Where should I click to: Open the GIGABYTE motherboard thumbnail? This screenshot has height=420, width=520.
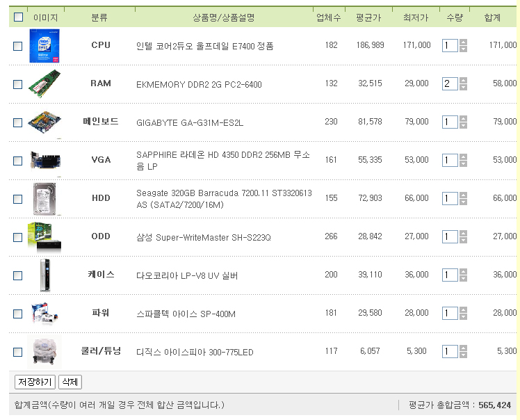coord(44,122)
